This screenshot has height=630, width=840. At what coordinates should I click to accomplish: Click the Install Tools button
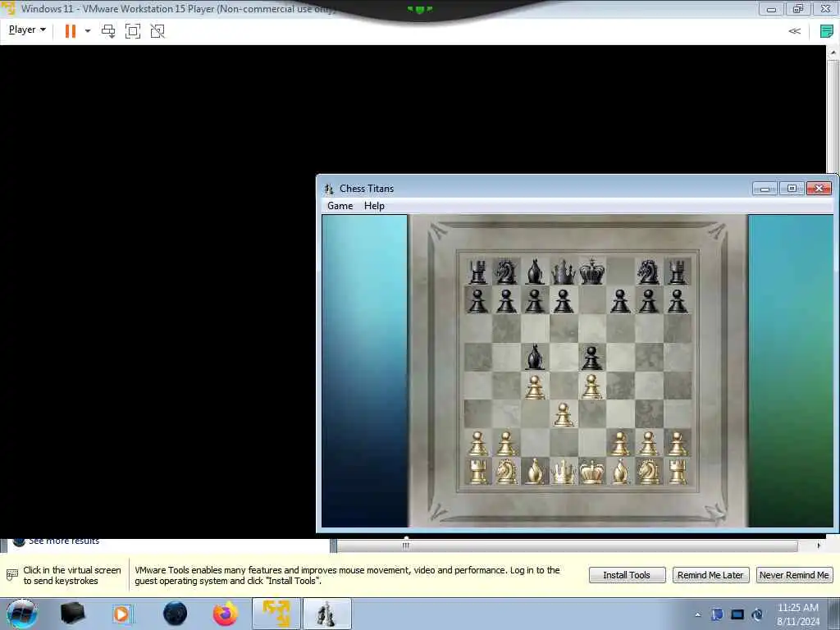pos(627,575)
